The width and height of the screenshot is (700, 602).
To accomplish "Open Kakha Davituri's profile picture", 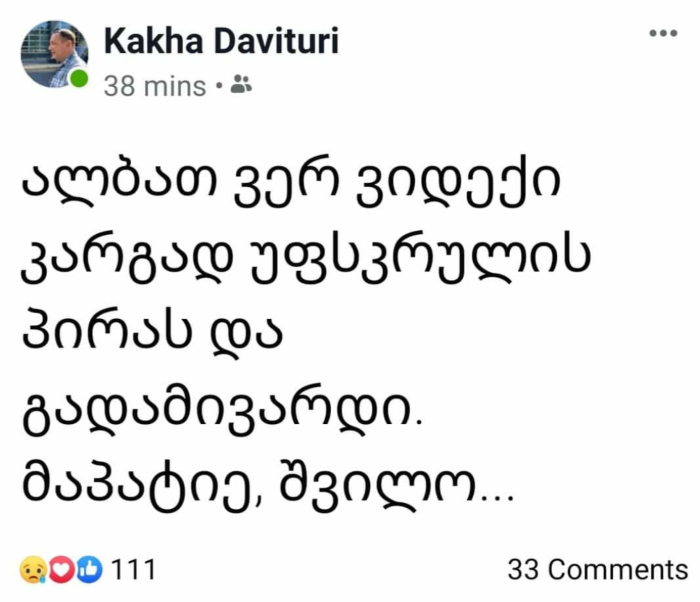I will coord(54,53).
